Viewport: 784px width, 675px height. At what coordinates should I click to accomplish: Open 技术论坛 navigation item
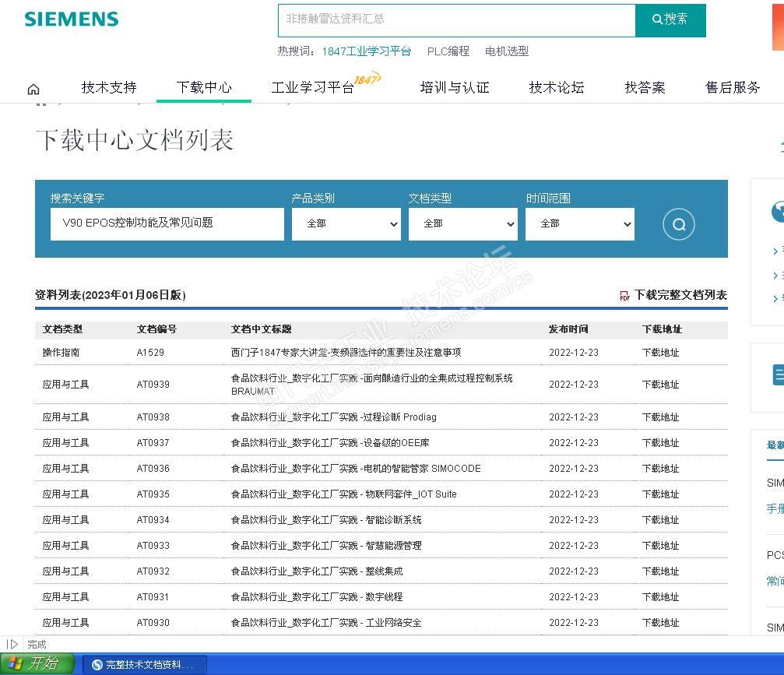tap(557, 87)
